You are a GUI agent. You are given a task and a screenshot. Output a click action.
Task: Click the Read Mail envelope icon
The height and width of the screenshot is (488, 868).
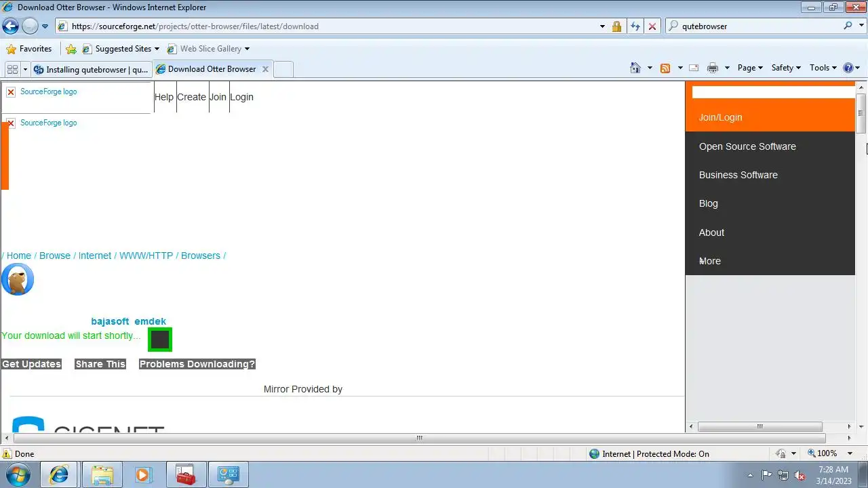pyautogui.click(x=694, y=68)
